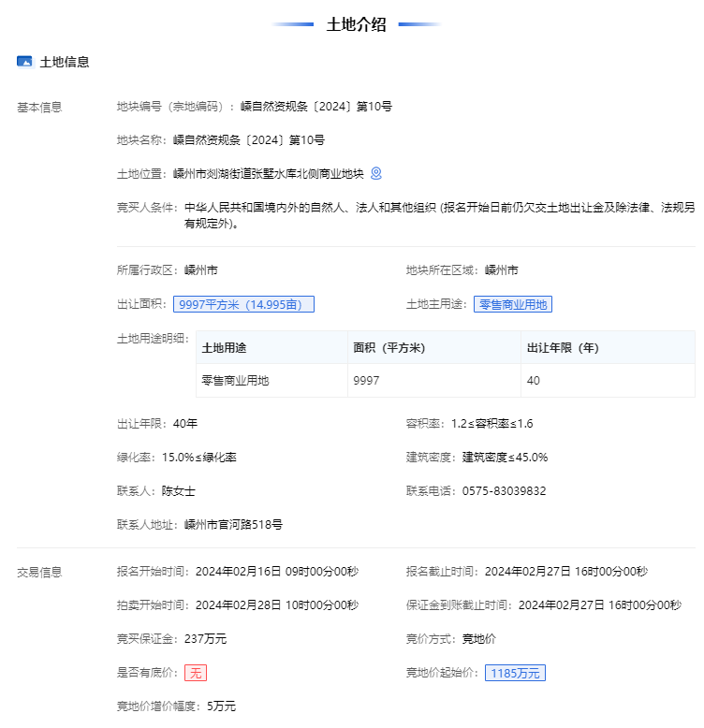
Task: Click the contact phone number 0575-83039832
Action: coord(504,491)
